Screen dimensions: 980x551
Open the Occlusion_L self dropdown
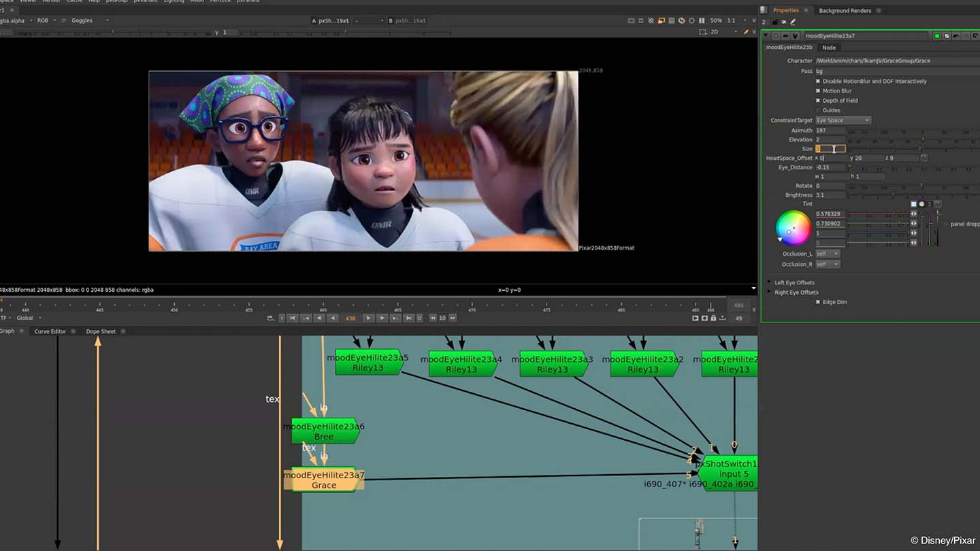[x=828, y=253]
